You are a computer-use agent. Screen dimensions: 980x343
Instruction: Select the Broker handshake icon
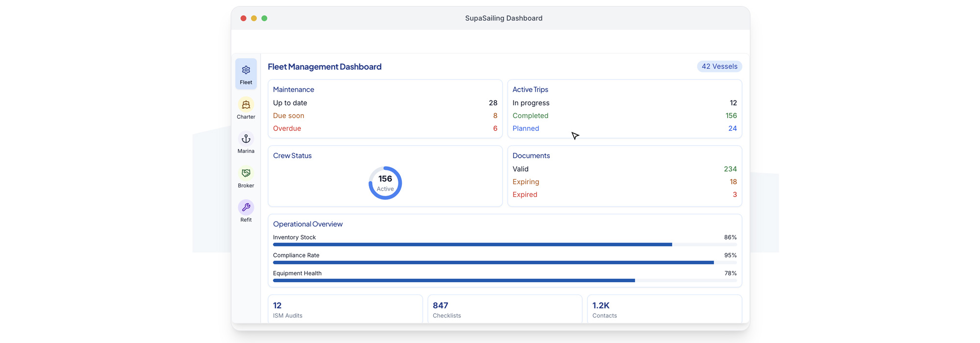(x=246, y=173)
